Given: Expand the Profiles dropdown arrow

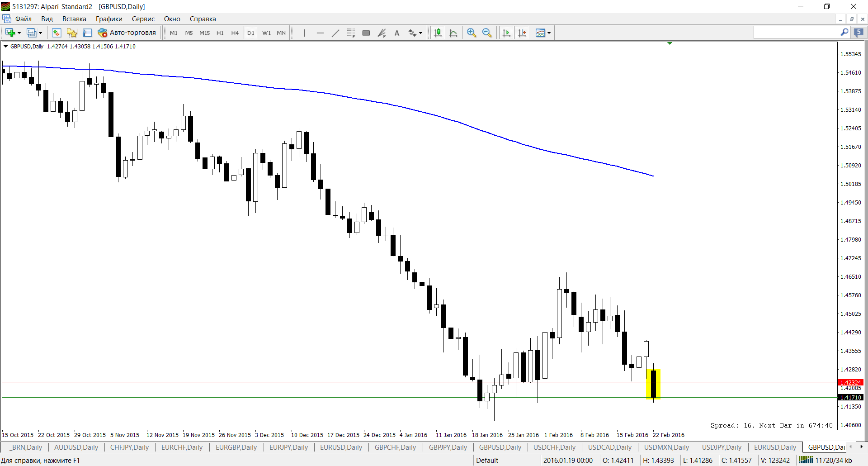Looking at the screenshot, I should [40, 33].
